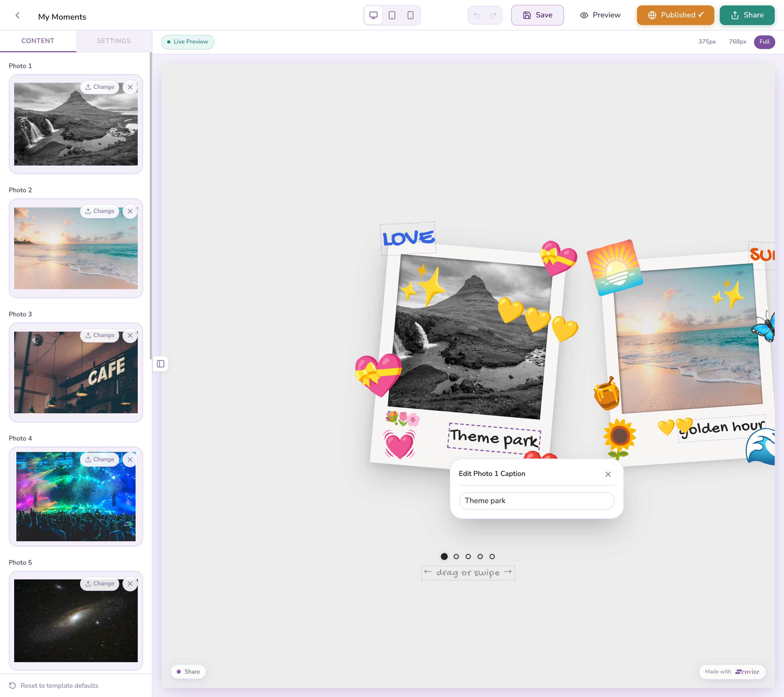Remove the Photo 4 concert image
The image size is (784, 697).
(130, 460)
